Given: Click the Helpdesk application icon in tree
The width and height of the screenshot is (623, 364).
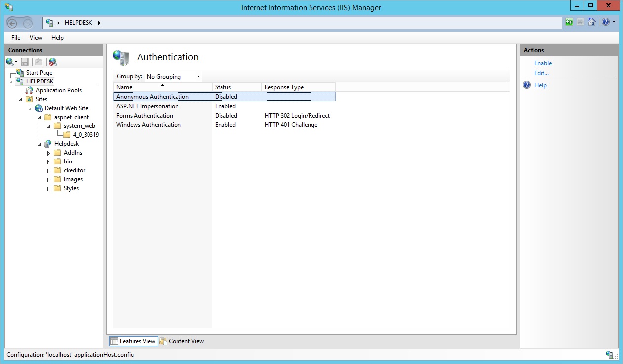Looking at the screenshot, I should (48, 143).
